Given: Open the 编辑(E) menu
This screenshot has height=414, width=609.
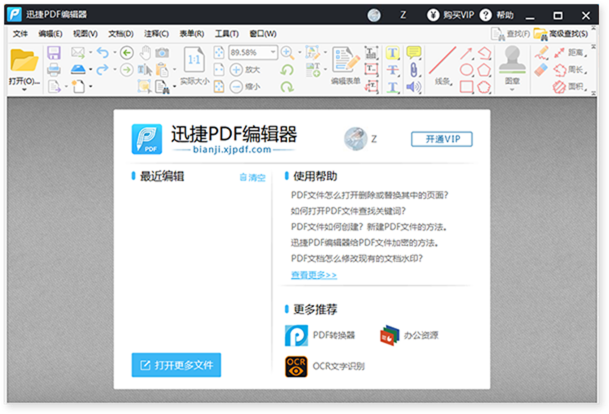Looking at the screenshot, I should (x=50, y=34).
